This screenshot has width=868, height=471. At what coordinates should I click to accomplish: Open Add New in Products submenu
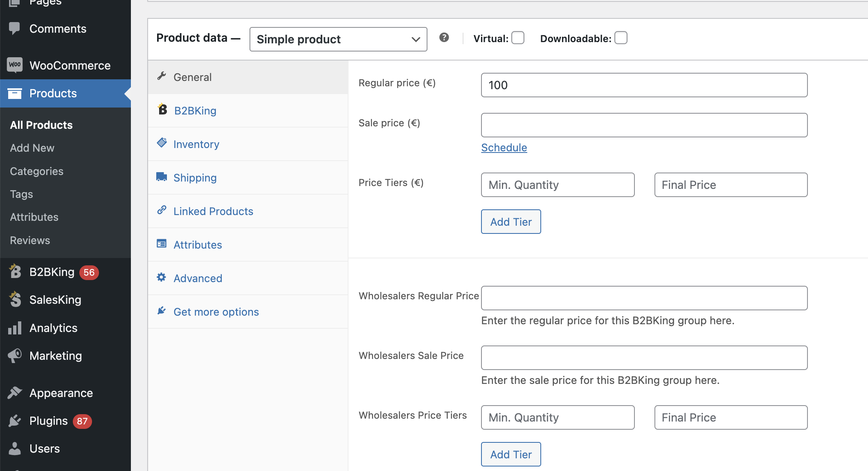click(x=32, y=148)
